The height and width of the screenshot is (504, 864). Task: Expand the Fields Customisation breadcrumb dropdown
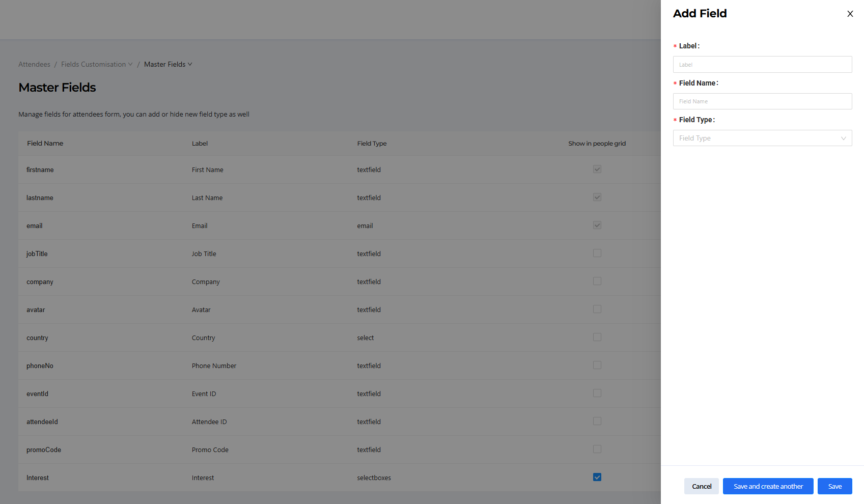coord(97,64)
